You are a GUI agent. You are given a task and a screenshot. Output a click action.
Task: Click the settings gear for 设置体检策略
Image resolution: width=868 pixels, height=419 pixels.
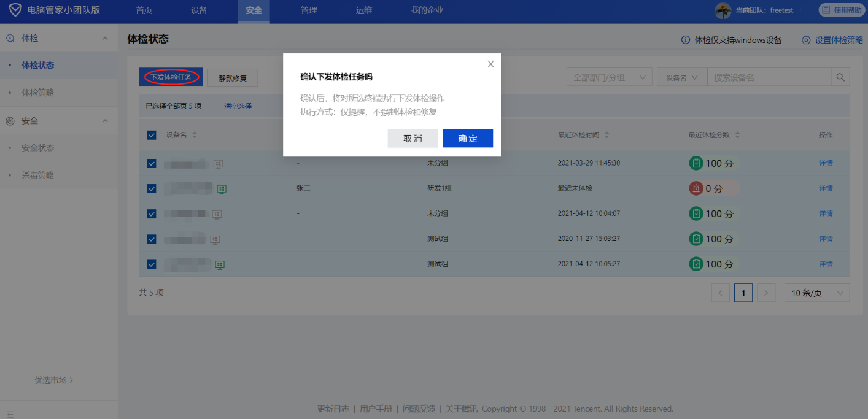tap(806, 40)
